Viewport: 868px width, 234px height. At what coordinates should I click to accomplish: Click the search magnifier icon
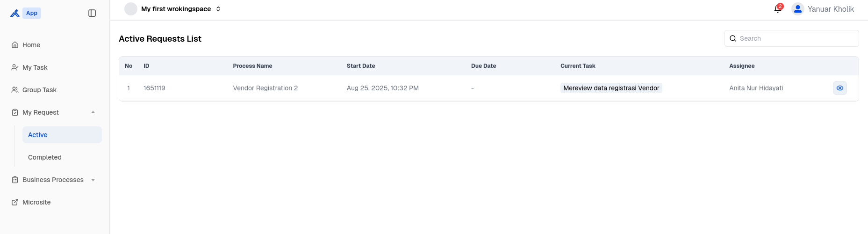point(733,38)
